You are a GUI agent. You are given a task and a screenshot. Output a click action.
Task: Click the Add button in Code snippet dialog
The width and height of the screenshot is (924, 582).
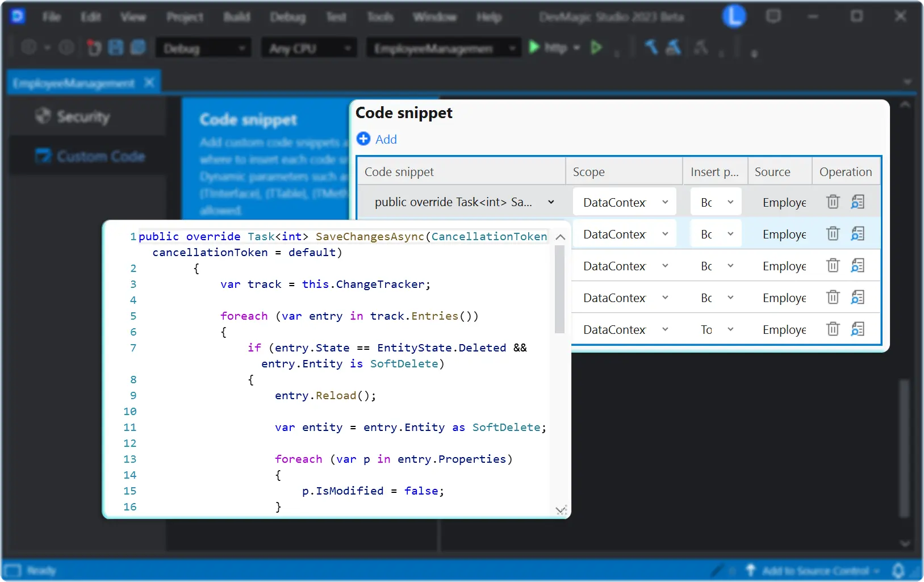pos(377,139)
